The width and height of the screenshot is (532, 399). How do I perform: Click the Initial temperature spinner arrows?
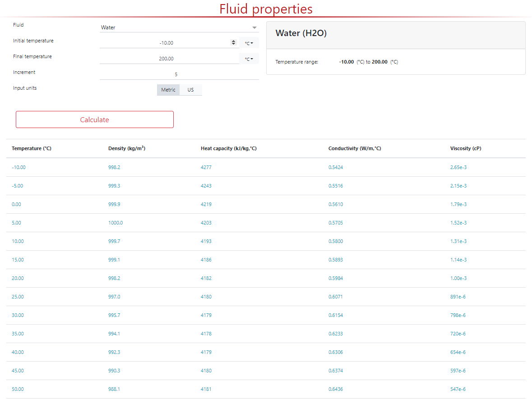(233, 43)
